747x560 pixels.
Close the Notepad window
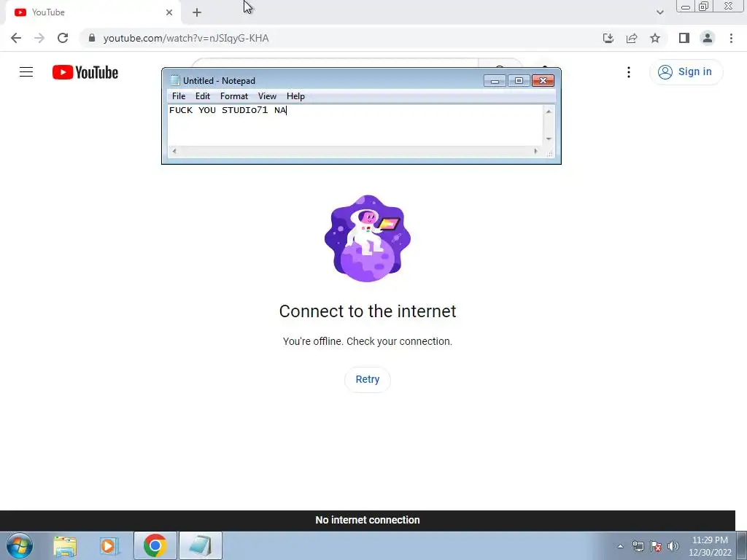[x=543, y=80]
